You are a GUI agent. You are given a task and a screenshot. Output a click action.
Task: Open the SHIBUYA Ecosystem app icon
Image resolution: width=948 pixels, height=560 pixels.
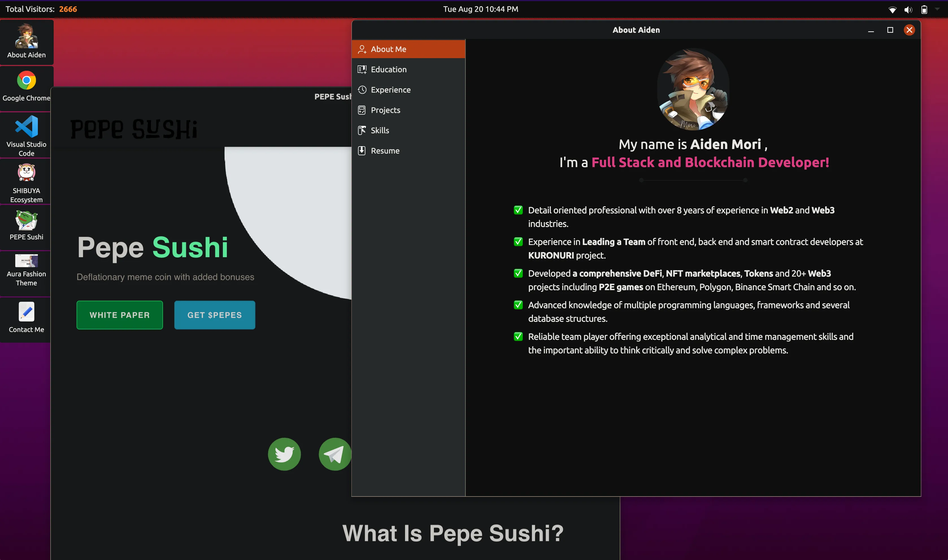[26, 182]
